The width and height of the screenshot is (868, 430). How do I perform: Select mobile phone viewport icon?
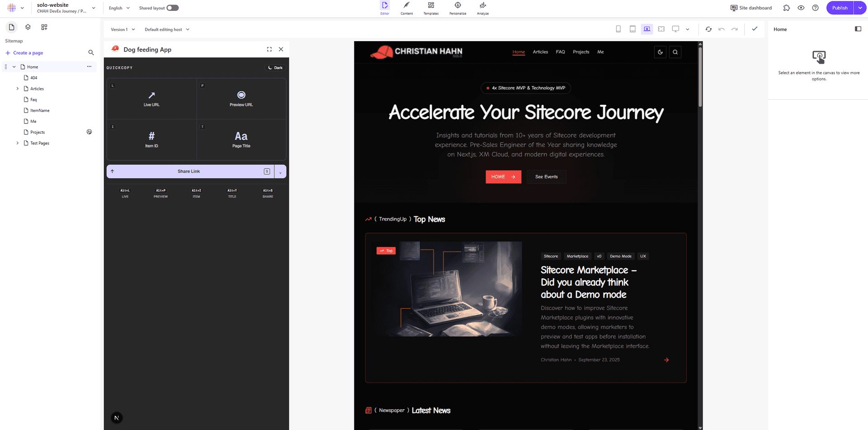618,29
